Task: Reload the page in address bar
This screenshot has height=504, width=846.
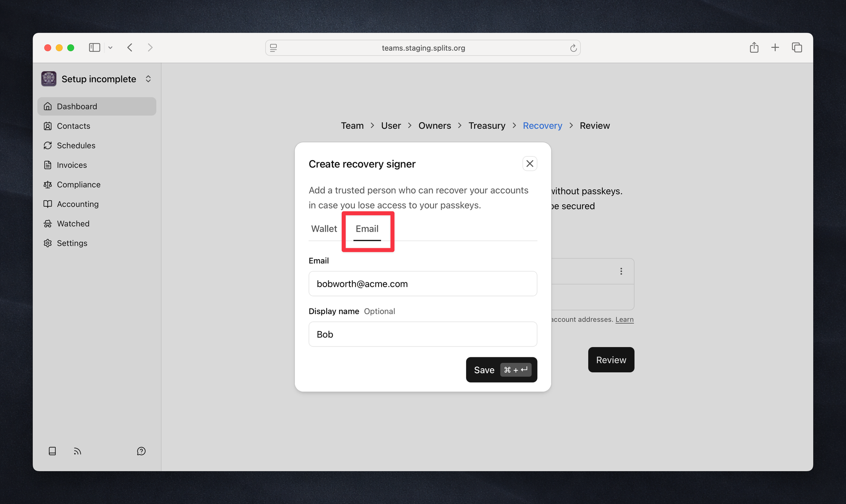Action: (573, 48)
